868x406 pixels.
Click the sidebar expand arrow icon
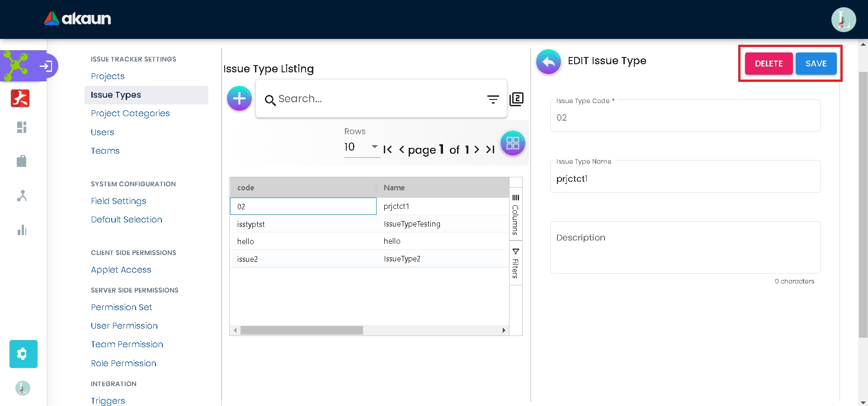[x=46, y=66]
